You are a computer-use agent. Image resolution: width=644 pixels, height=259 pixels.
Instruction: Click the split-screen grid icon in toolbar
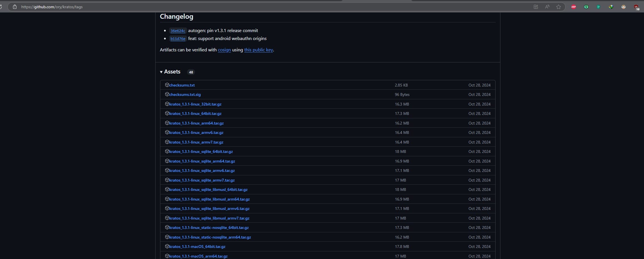pos(536,7)
